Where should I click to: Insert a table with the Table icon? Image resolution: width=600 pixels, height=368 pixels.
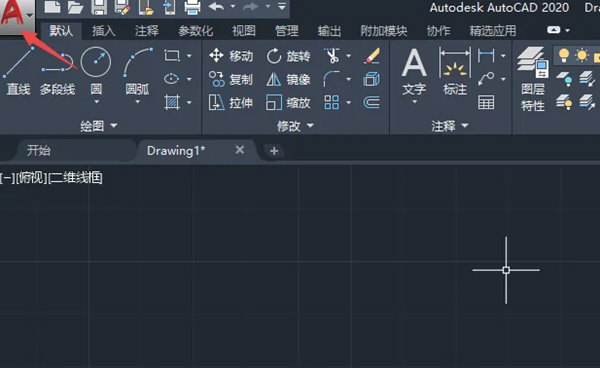click(x=486, y=103)
